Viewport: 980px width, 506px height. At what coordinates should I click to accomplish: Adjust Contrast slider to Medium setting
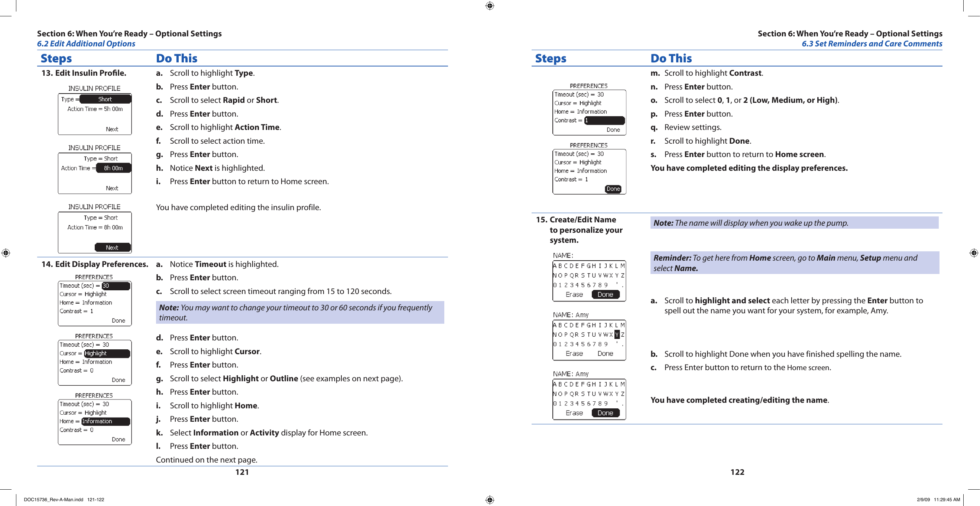pos(600,122)
